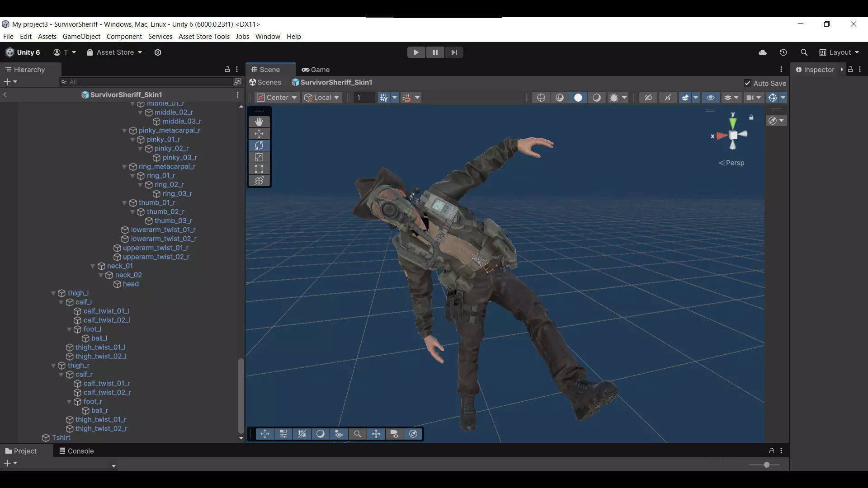
Task: Open Unity Cloud icon
Action: [763, 52]
